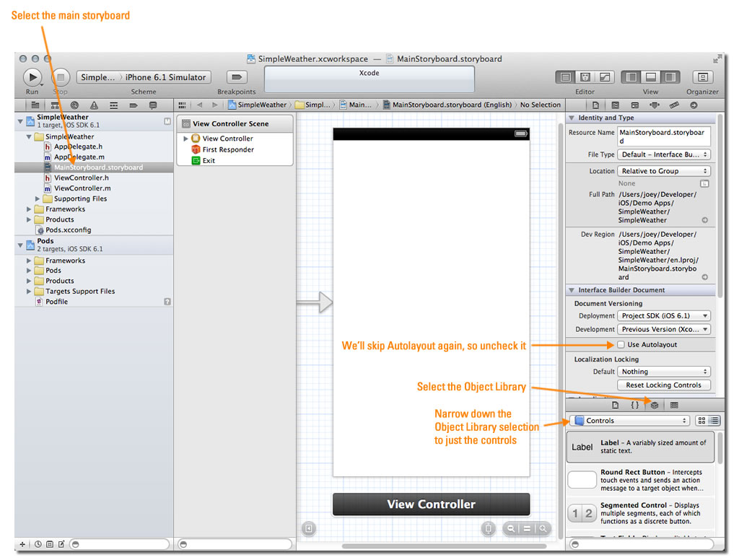Uncheck the Use Autolayout checkbox
This screenshot has width=739, height=560.
pyautogui.click(x=621, y=344)
